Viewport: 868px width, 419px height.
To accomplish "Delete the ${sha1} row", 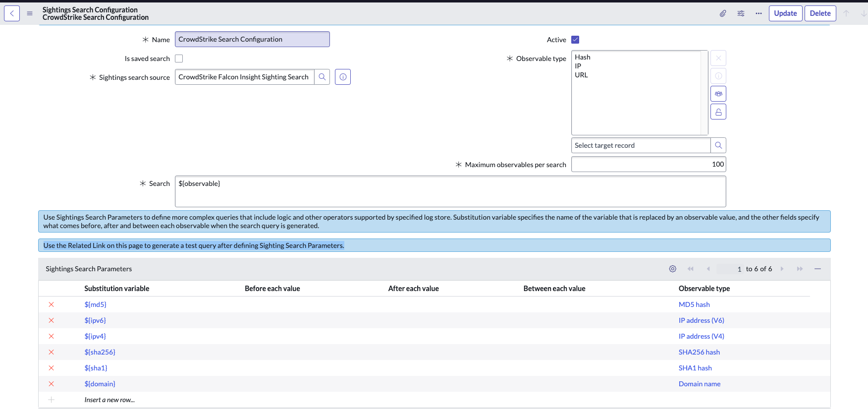I will [51, 368].
